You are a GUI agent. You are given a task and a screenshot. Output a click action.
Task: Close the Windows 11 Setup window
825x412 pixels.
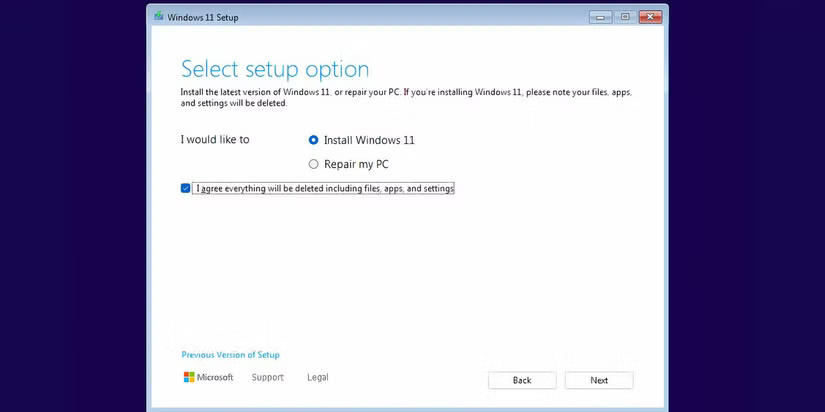[x=651, y=16]
